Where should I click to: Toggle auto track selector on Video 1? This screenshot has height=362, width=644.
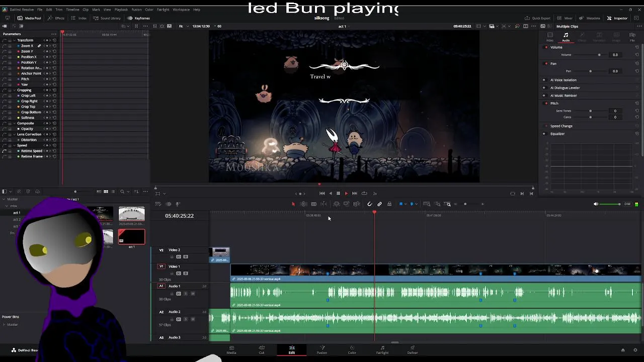179,274
